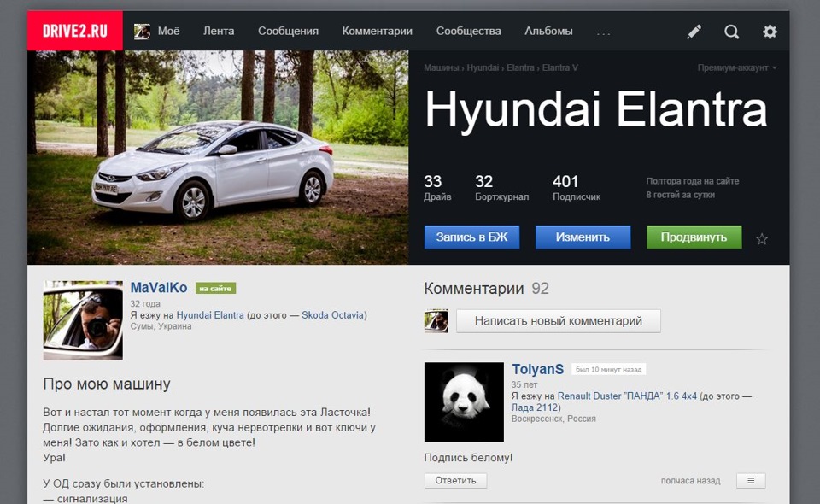The image size is (820, 504).
Task: Open the MaValKo profile link
Action: tap(159, 288)
